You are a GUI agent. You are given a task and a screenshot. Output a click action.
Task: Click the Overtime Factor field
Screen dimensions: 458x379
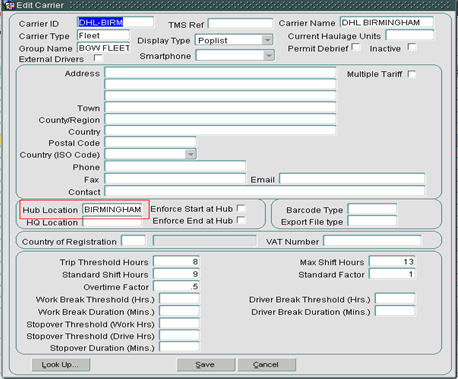pos(176,286)
